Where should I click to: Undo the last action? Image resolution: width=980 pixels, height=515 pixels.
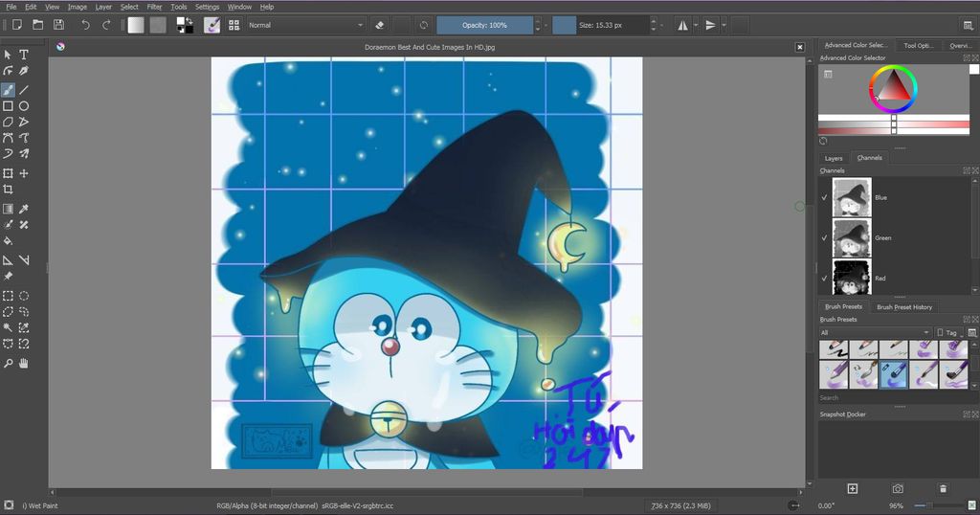(x=85, y=25)
